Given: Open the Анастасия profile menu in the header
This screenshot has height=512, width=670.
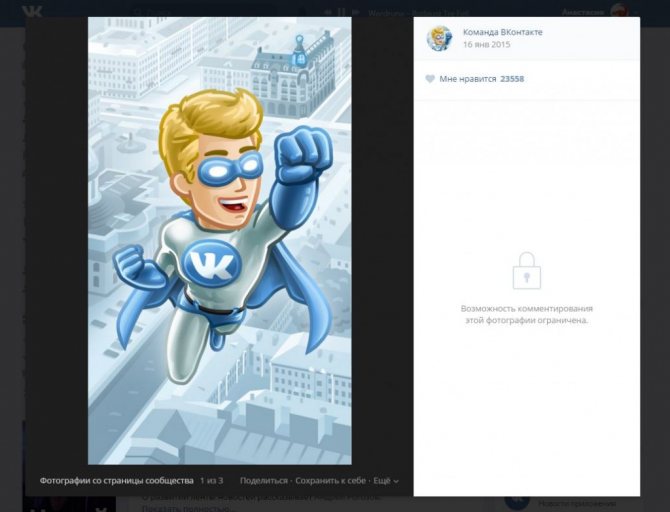Looking at the screenshot, I should (598, 12).
